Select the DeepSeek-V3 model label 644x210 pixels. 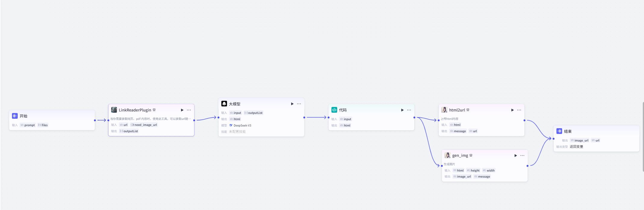pos(242,126)
